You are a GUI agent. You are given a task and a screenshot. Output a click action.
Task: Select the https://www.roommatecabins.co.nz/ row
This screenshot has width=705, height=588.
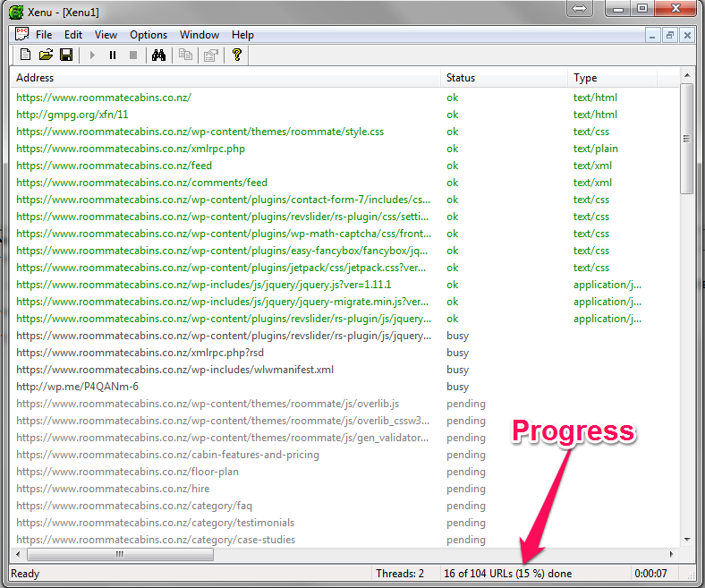pos(344,98)
